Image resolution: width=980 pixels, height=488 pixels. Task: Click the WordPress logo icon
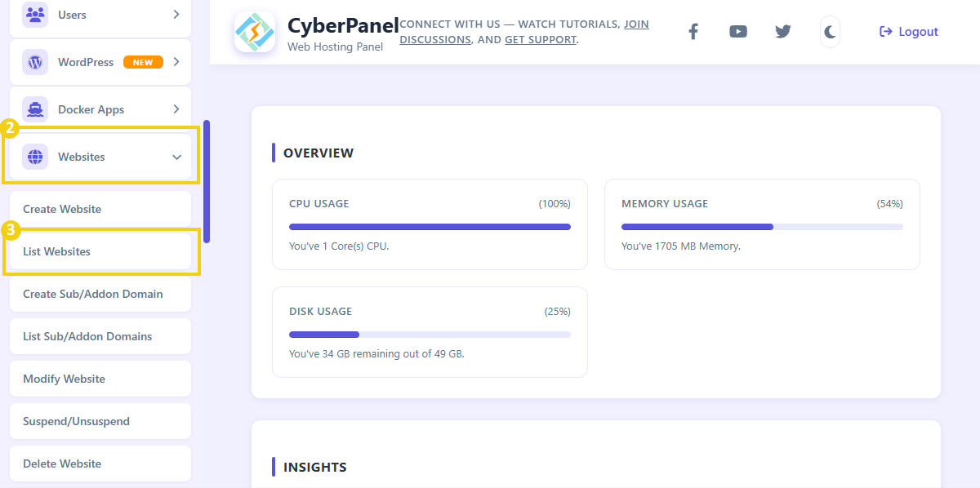click(35, 62)
